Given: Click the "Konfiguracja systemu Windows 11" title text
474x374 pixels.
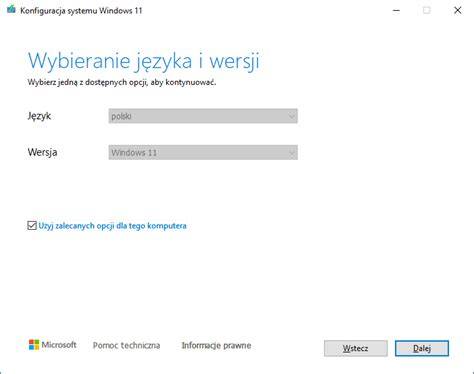Looking at the screenshot, I should click(81, 11).
